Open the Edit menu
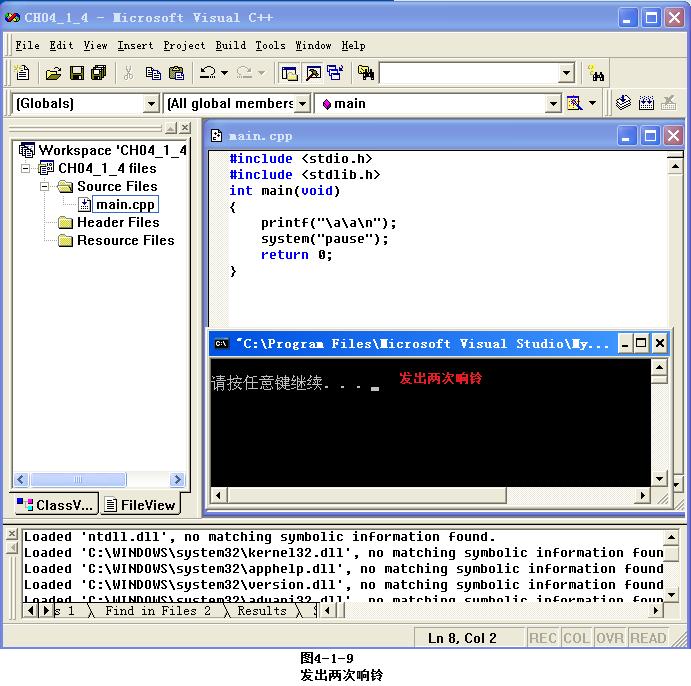The image size is (691, 686). coord(61,45)
